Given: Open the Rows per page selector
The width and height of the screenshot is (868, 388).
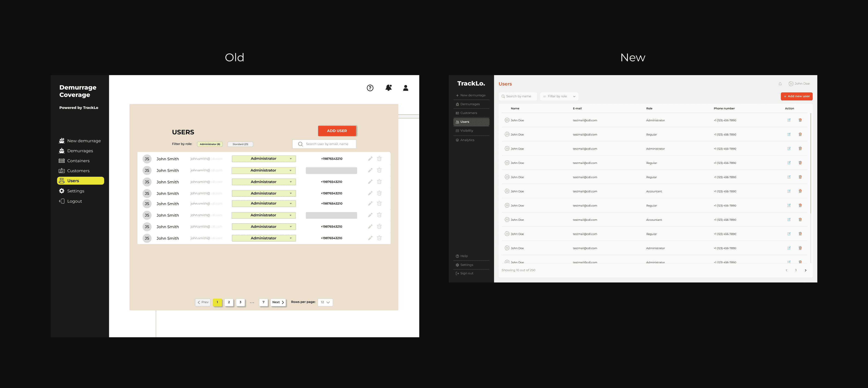Looking at the screenshot, I should [325, 302].
